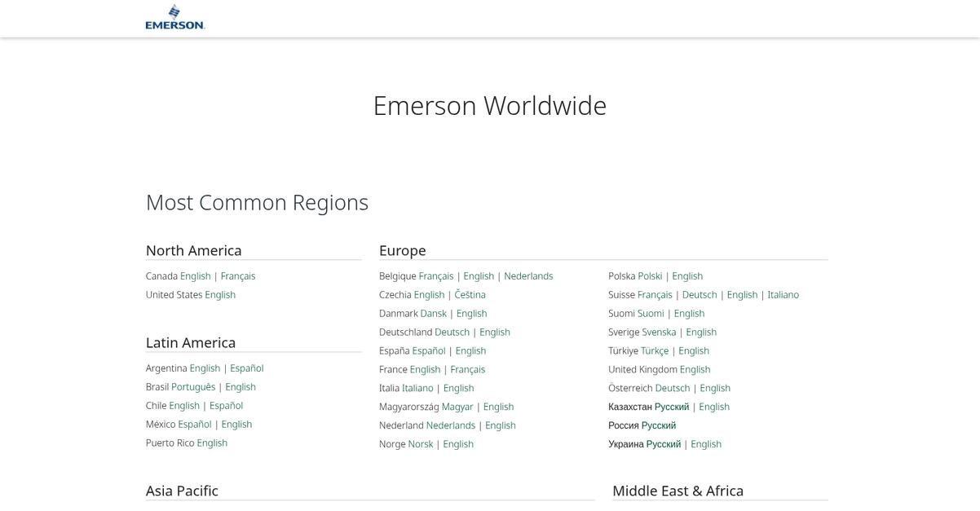Click the Emerson logo in header
The height and width of the screenshot is (511, 980).
[174, 17]
